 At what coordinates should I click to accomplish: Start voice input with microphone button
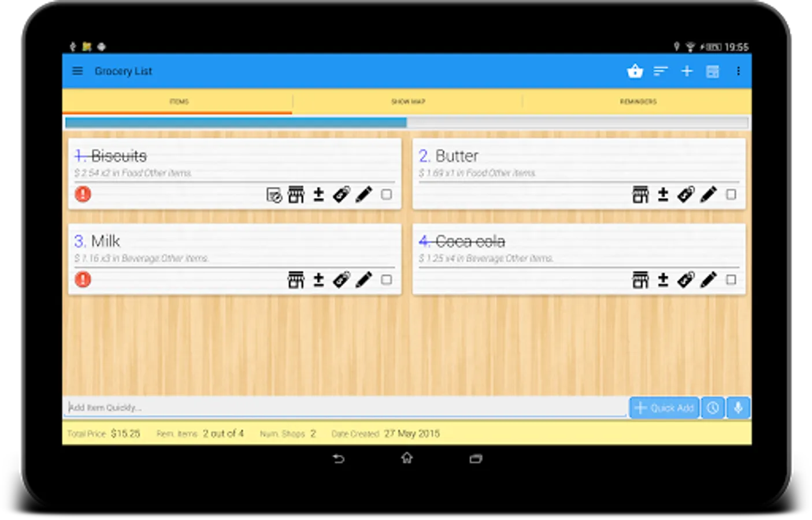pyautogui.click(x=738, y=408)
